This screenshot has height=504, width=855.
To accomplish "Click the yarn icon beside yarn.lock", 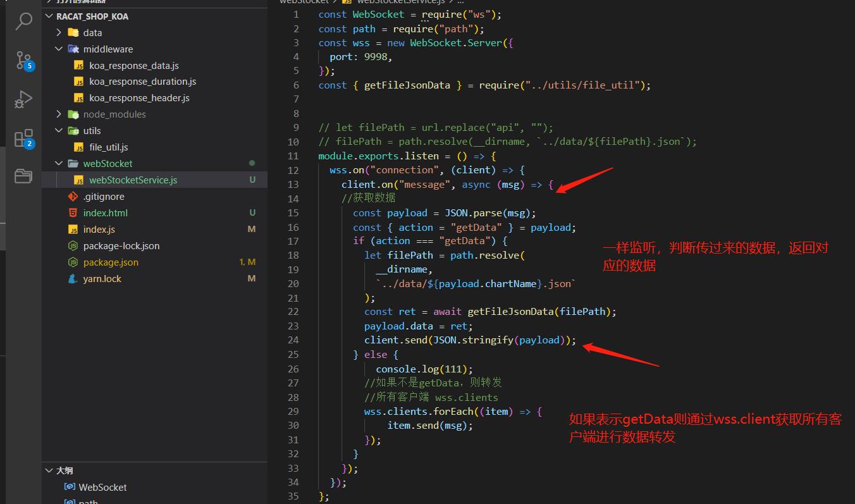I will [73, 279].
